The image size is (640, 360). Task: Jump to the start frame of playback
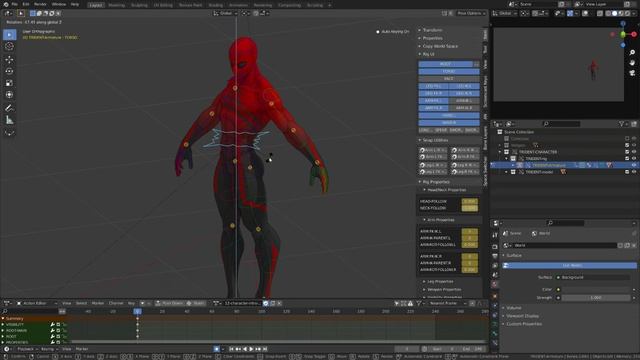click(x=231, y=349)
